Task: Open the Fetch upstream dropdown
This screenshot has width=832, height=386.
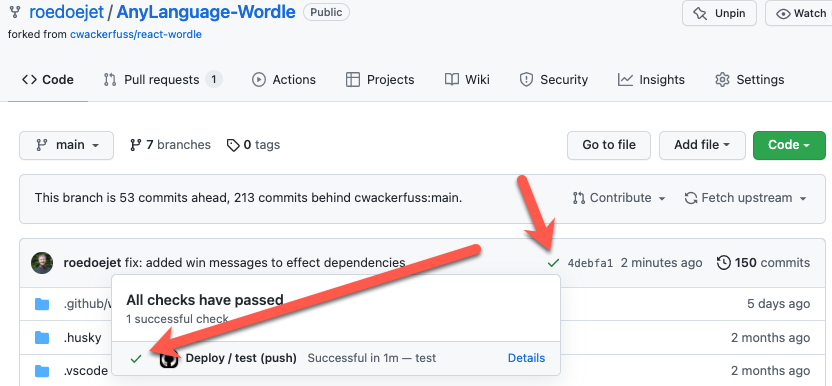Action: (746, 198)
